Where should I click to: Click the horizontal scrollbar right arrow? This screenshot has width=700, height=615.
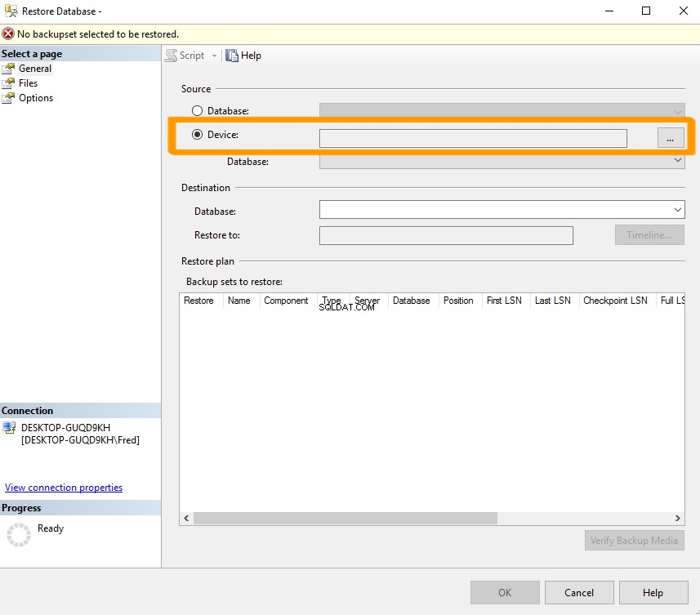click(678, 518)
